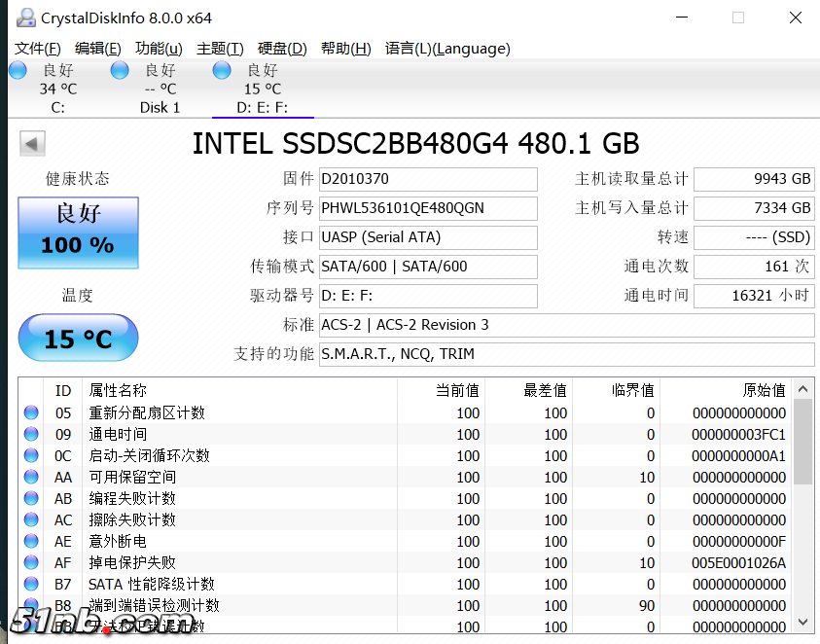Viewport: 820px width, 644px height.
Task: Click the previous-drive arrow button
Action: (32, 143)
